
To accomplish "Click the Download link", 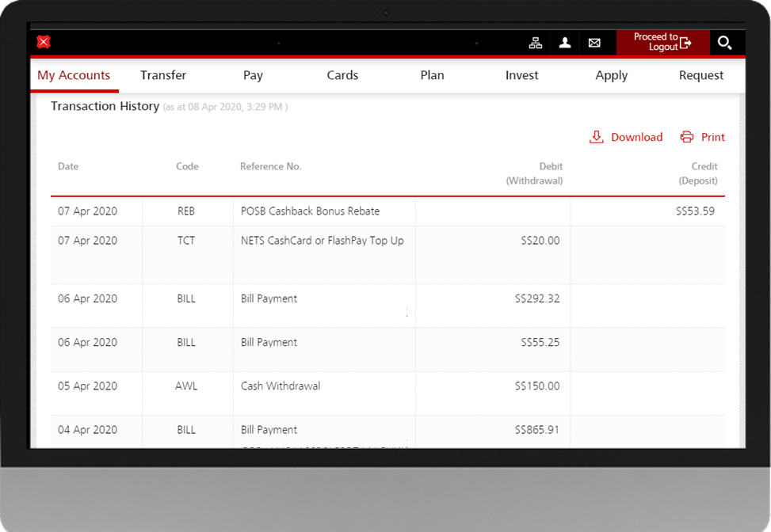I will click(x=637, y=137).
